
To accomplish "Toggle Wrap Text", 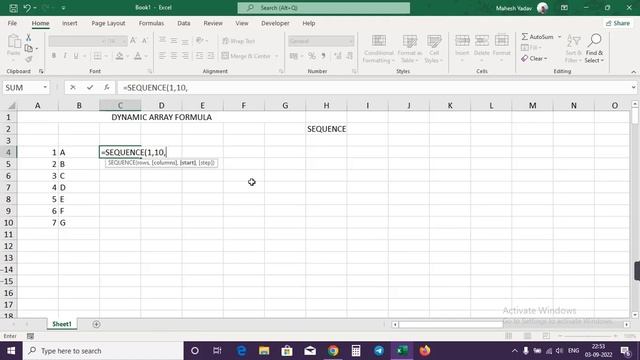I will [x=239, y=41].
